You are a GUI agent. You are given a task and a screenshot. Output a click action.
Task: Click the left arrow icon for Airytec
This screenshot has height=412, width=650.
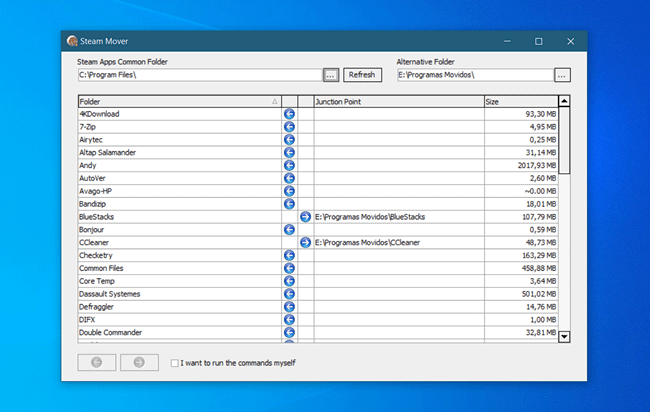tap(289, 140)
